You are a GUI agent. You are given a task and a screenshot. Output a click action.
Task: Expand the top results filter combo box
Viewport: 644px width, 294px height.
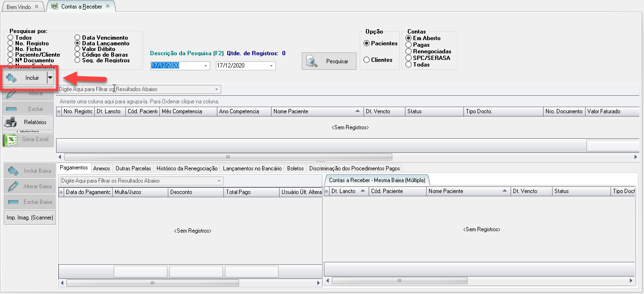tap(216, 89)
